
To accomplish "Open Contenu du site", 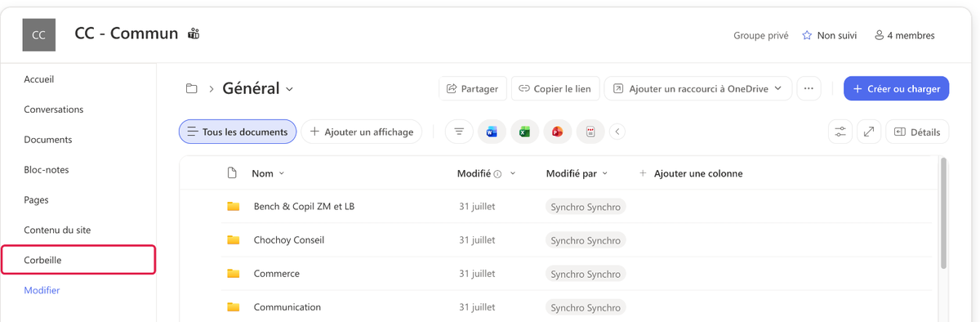I will (57, 230).
